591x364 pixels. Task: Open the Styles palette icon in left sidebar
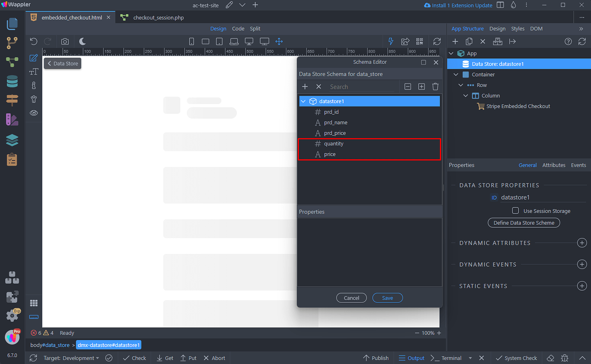pos(12,119)
